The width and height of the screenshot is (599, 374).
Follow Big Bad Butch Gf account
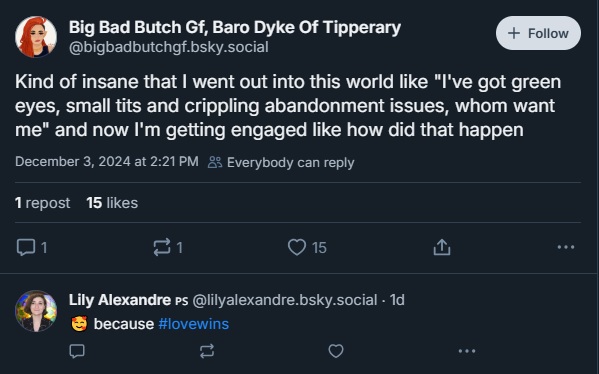click(538, 33)
